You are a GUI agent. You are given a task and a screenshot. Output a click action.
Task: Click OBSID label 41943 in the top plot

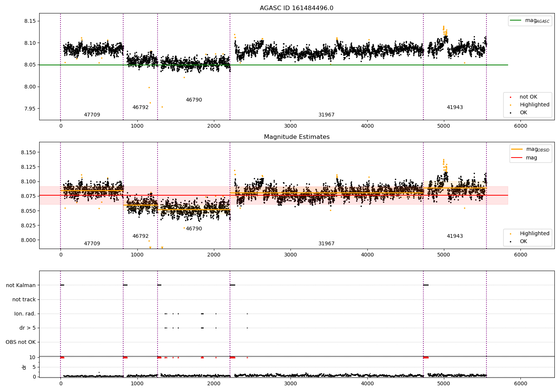point(455,108)
